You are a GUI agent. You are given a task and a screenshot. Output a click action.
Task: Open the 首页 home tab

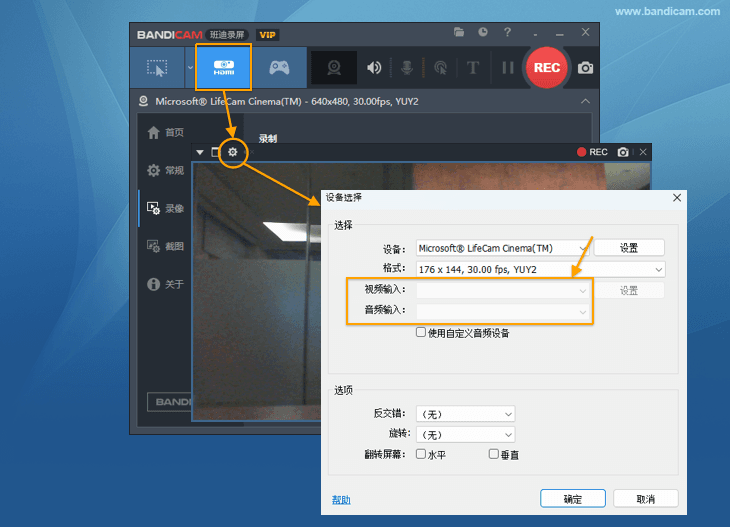click(x=166, y=133)
